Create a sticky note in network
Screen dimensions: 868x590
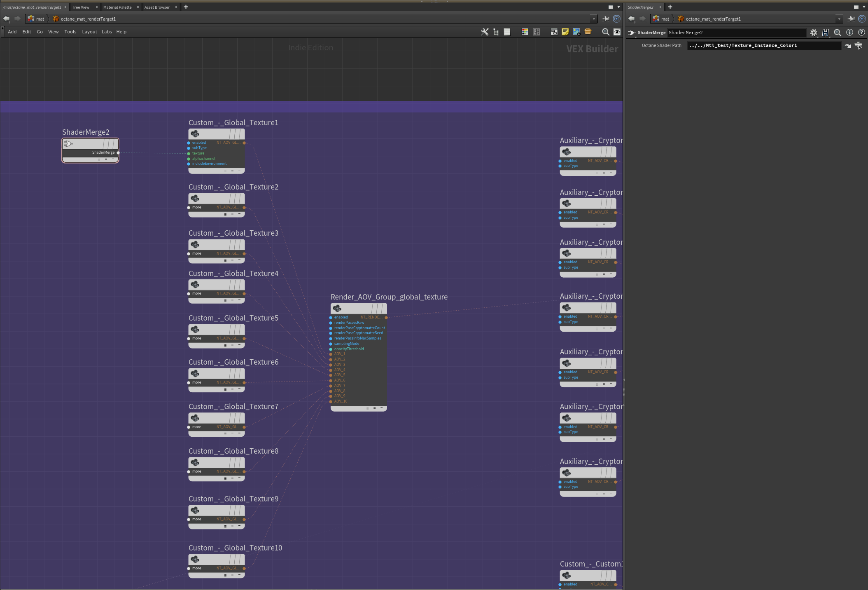(x=565, y=32)
